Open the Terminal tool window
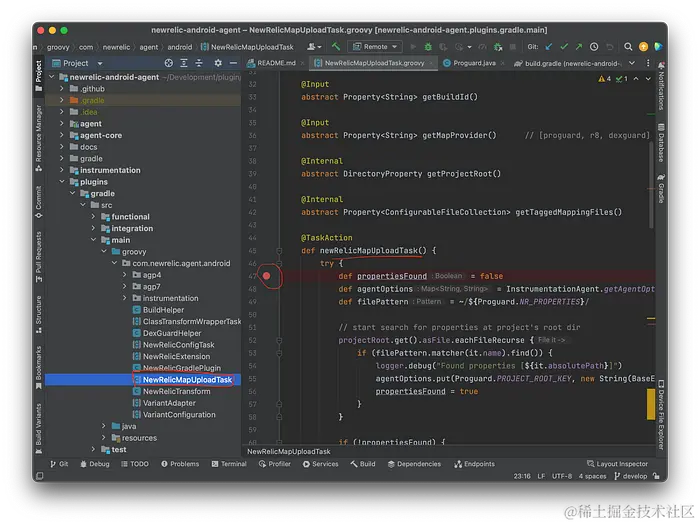Image resolution: width=700 pixels, height=525 pixels. pyautogui.click(x=229, y=464)
